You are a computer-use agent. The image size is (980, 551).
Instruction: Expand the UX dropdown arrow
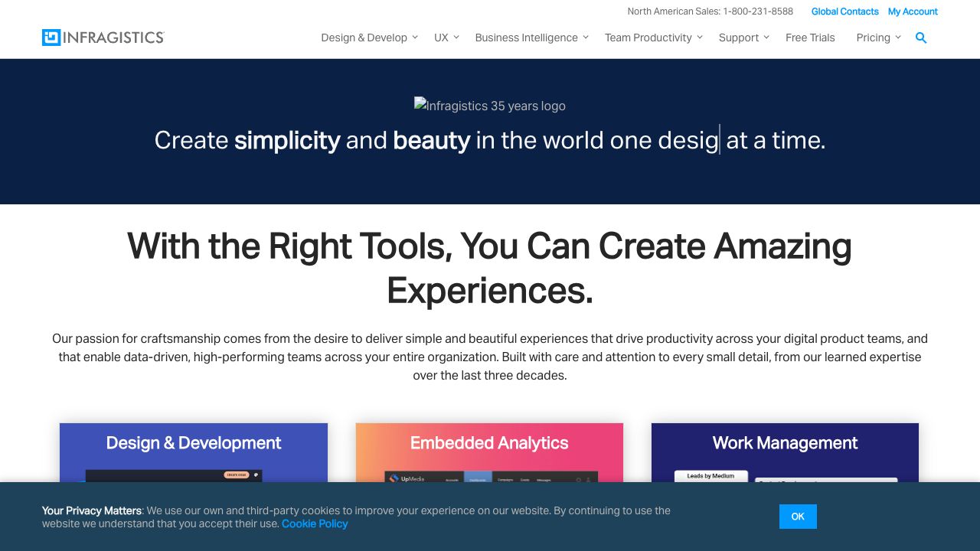click(456, 37)
